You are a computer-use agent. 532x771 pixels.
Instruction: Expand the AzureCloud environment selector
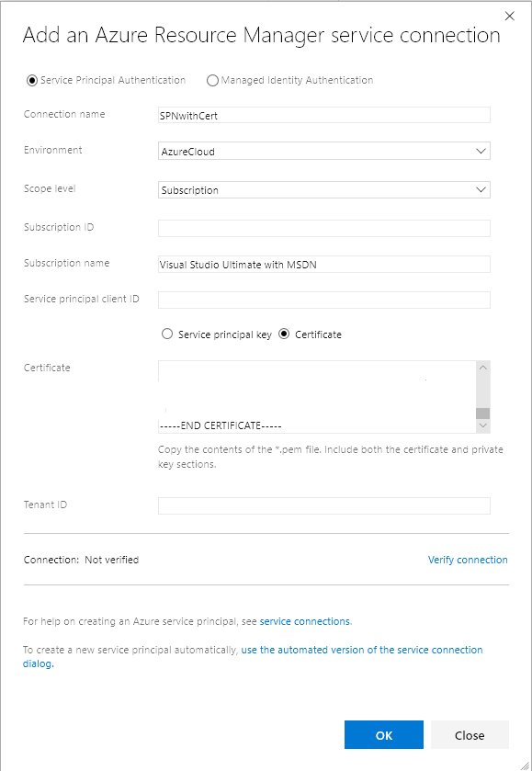coord(481,151)
